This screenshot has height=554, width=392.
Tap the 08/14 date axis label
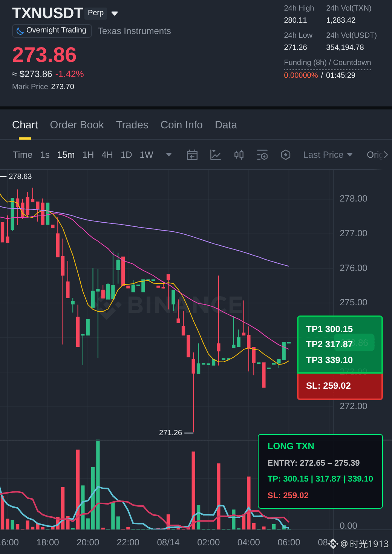pos(168,542)
